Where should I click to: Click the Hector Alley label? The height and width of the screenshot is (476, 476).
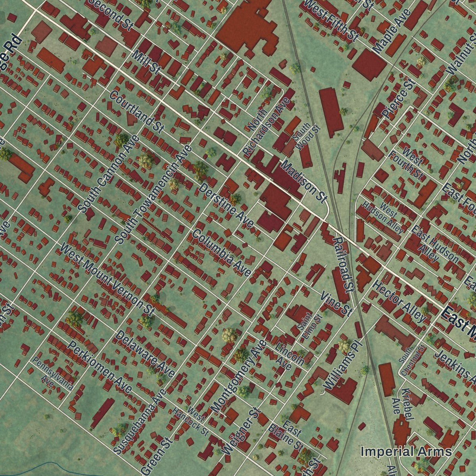click(400, 301)
